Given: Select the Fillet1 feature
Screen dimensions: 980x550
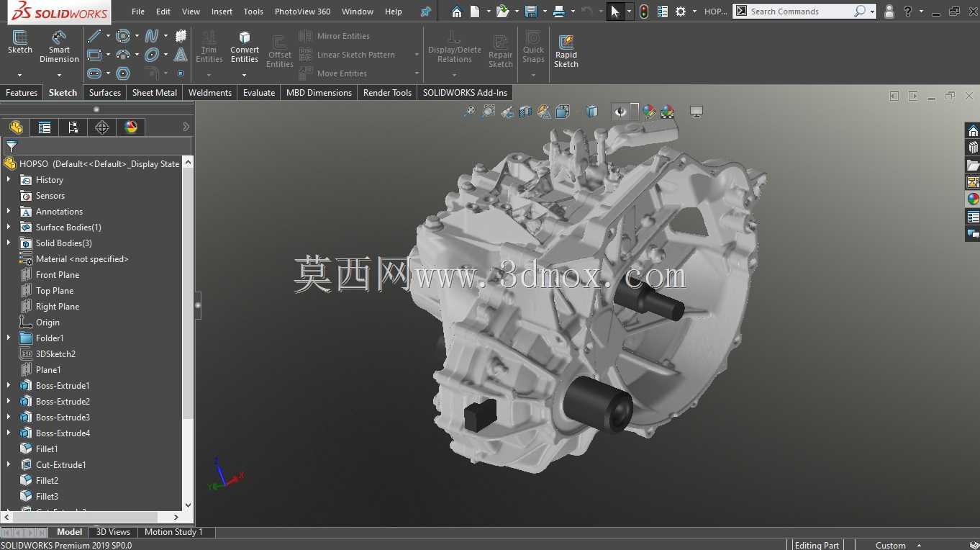Looking at the screenshot, I should coord(47,449).
